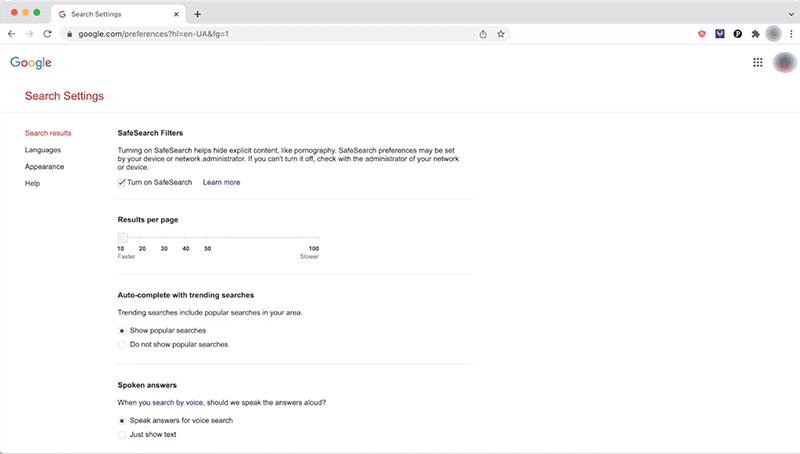Image resolution: width=800 pixels, height=454 pixels.
Task: Open the Chrome profile avatar in toolbar
Action: click(773, 34)
